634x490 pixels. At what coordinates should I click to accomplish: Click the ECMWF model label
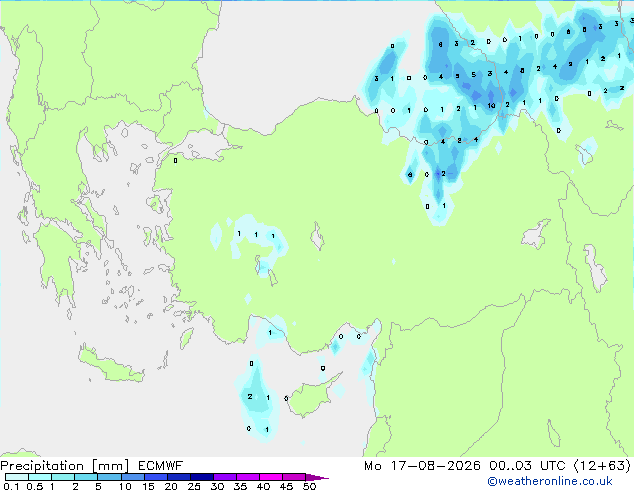coord(161,466)
